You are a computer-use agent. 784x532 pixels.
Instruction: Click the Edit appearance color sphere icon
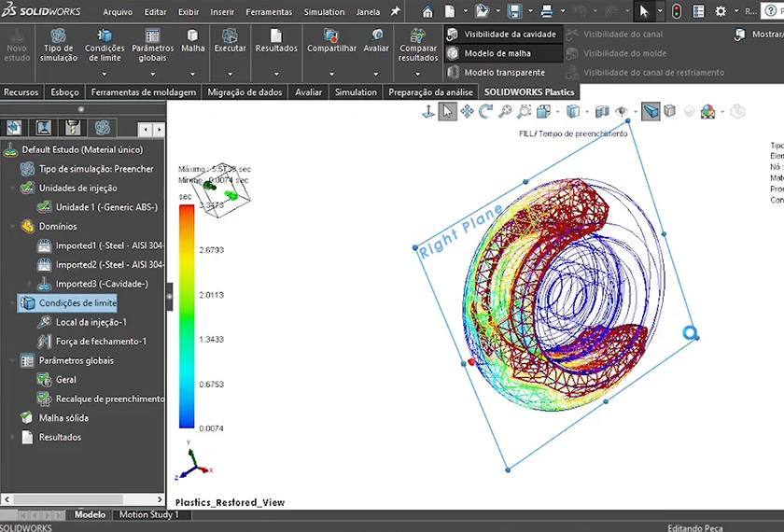pos(708,111)
